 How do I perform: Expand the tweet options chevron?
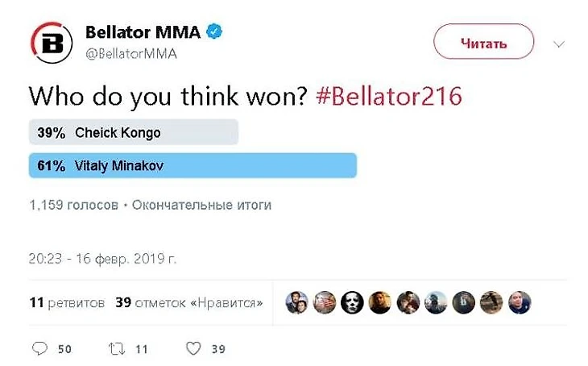(x=559, y=44)
